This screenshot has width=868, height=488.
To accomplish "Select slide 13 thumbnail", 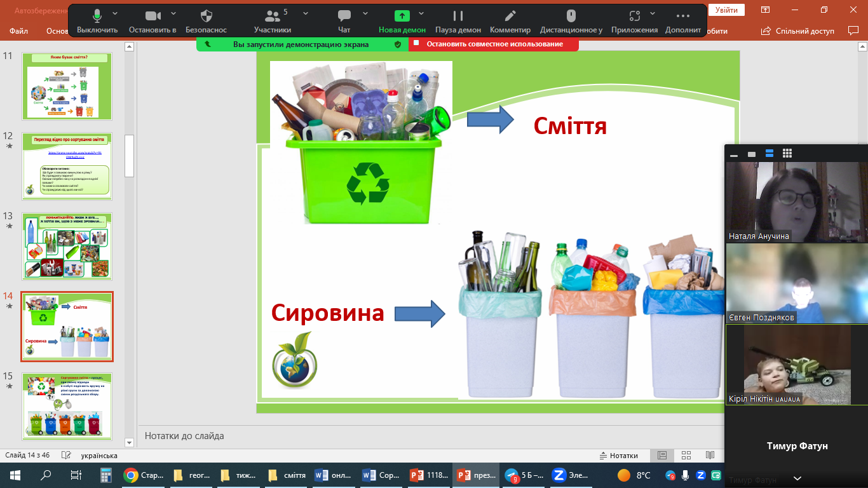I will [x=67, y=246].
